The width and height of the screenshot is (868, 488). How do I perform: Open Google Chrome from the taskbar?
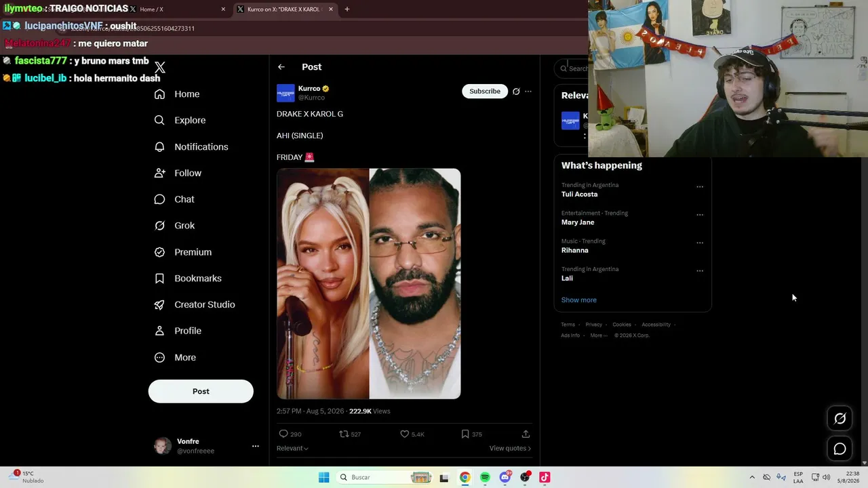[x=465, y=477]
